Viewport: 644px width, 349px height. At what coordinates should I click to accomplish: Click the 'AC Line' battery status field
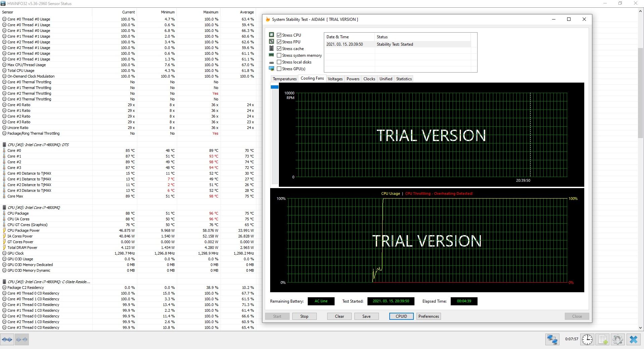click(321, 301)
